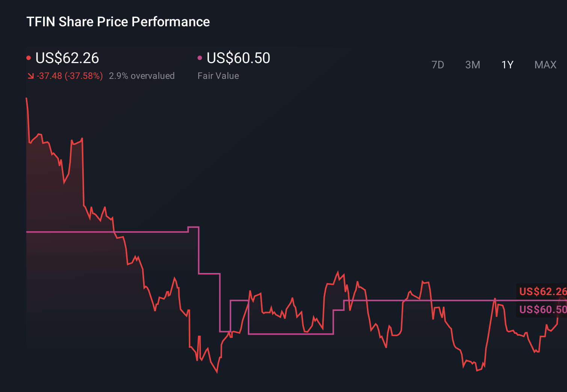The height and width of the screenshot is (392, 567).
Task: Click the downward trend arrow icon
Action: tap(31, 75)
